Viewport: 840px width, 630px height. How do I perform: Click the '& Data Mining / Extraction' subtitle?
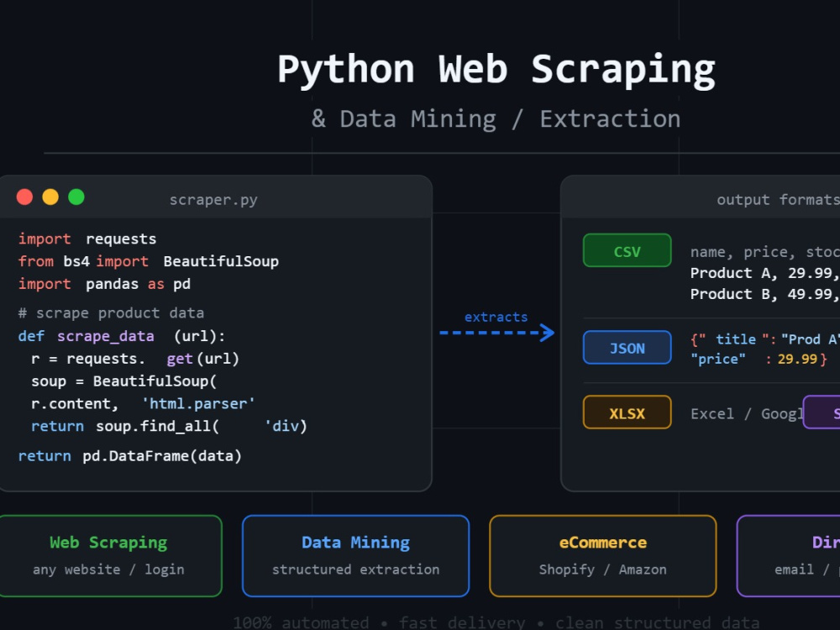point(496,119)
